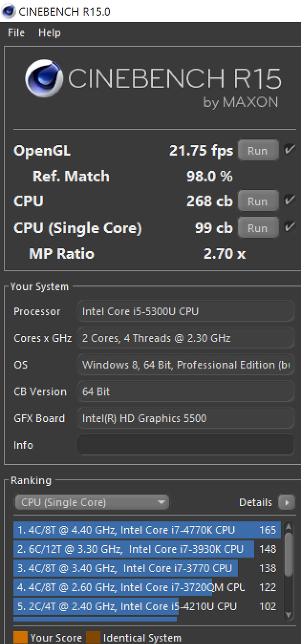Click the empty Info input field
The image size is (301, 644).
pos(185,445)
